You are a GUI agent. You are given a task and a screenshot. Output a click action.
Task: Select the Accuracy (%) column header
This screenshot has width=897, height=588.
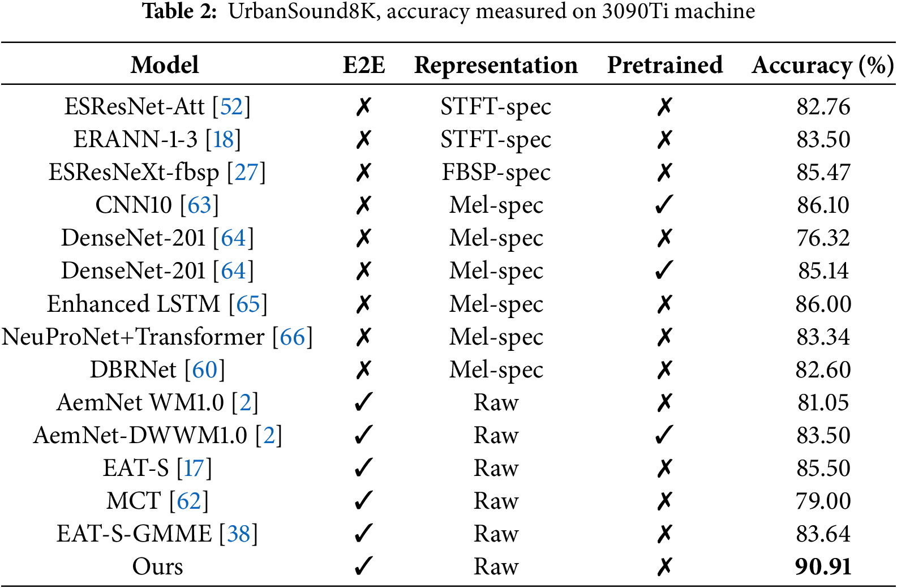(x=822, y=65)
